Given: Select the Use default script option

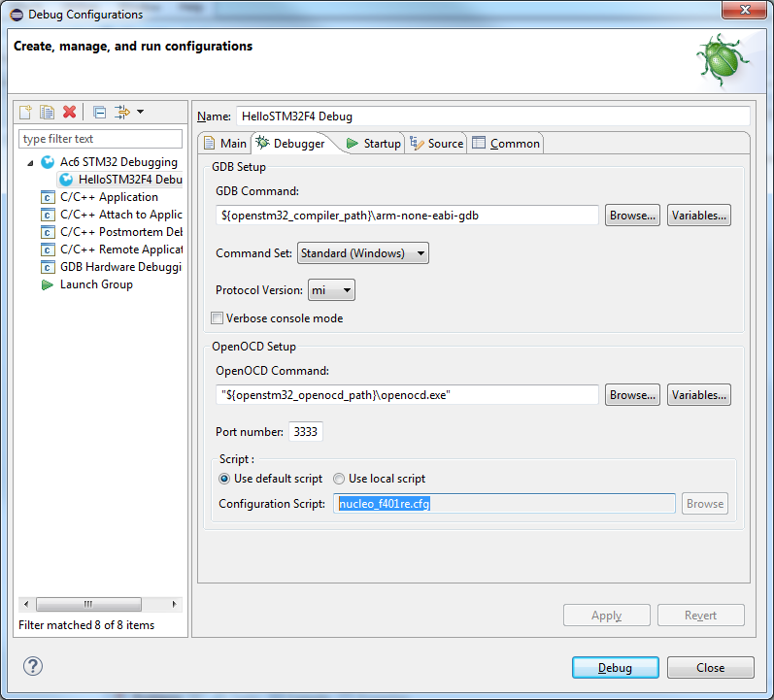Looking at the screenshot, I should 224,479.
